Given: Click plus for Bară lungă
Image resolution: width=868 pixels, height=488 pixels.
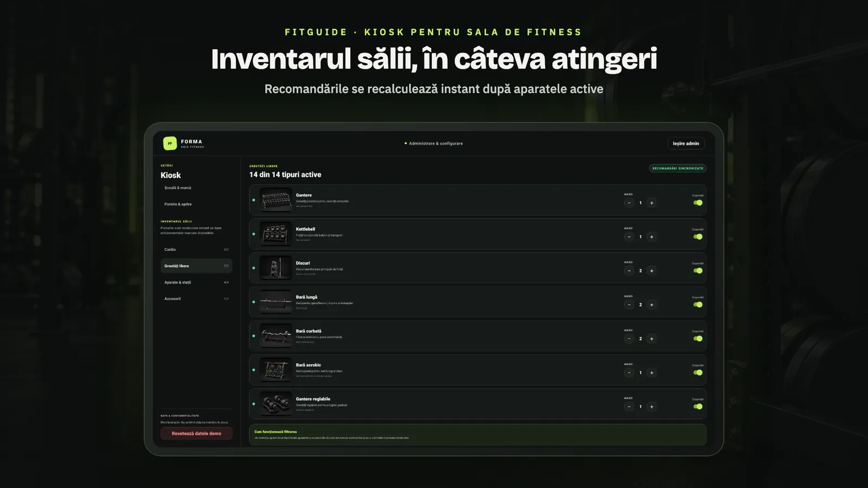Looking at the screenshot, I should (x=652, y=305).
